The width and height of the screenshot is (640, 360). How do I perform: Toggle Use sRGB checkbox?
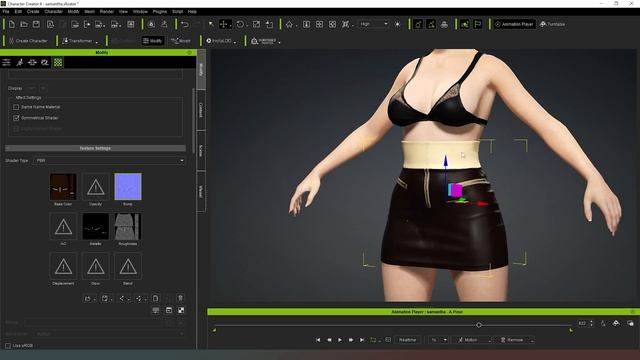tap(8, 346)
